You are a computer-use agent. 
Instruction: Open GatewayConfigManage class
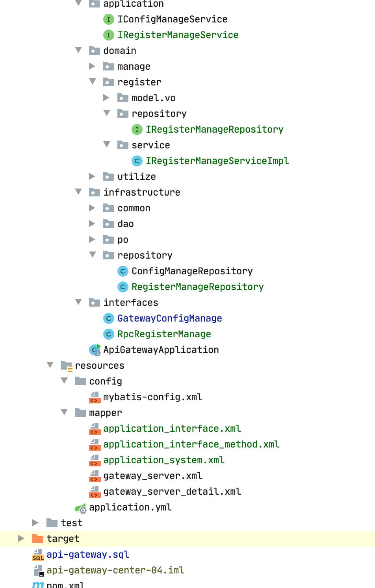pyautogui.click(x=169, y=318)
